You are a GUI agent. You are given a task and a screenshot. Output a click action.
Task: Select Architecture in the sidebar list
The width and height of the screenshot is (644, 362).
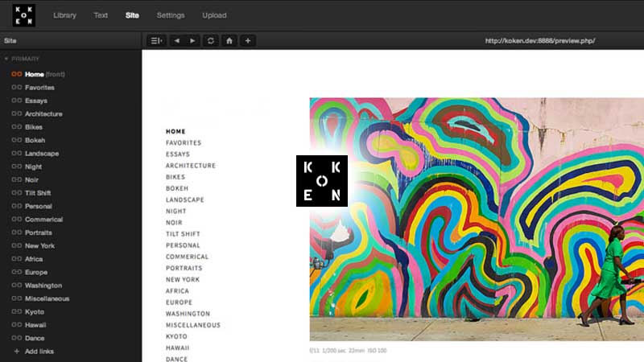point(43,113)
